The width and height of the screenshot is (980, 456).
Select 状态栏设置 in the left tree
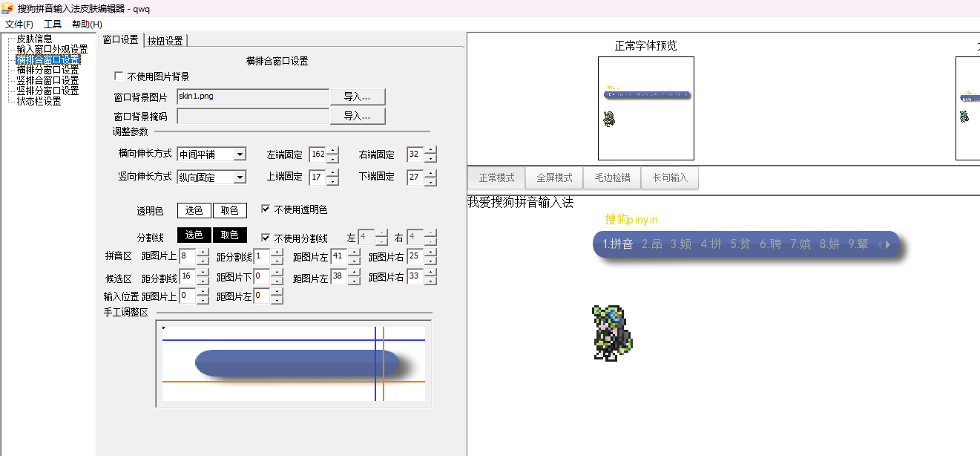[x=39, y=101]
